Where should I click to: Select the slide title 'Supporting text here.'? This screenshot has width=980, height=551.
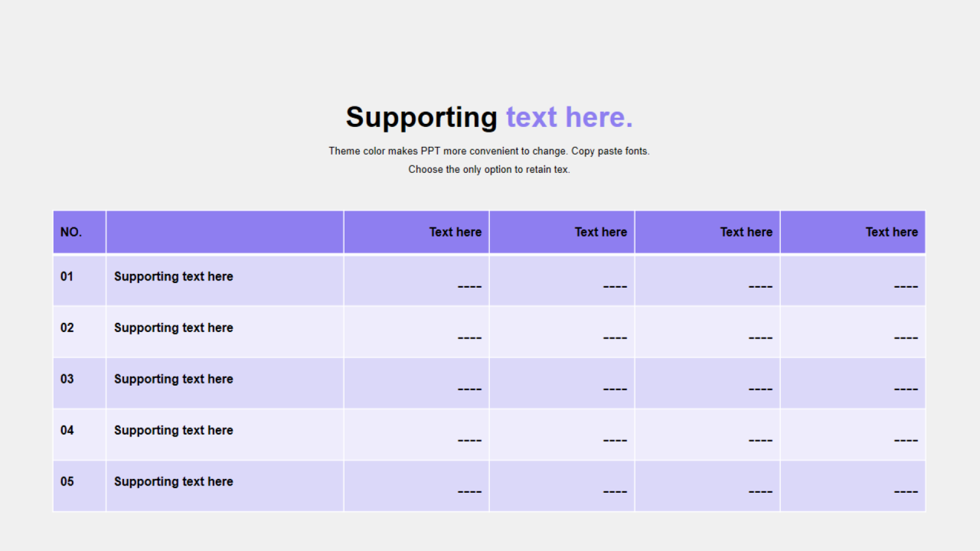tap(489, 117)
